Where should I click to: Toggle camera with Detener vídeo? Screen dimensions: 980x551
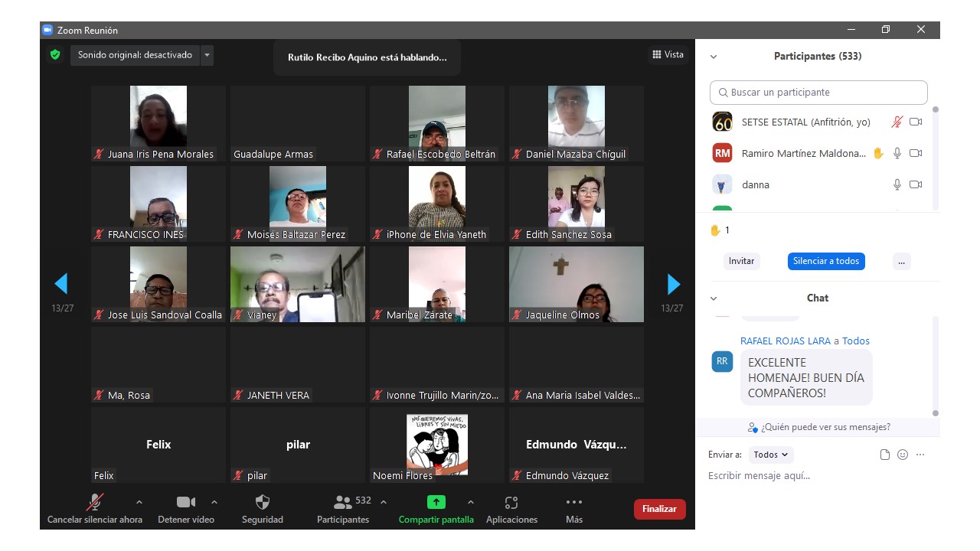186,502
